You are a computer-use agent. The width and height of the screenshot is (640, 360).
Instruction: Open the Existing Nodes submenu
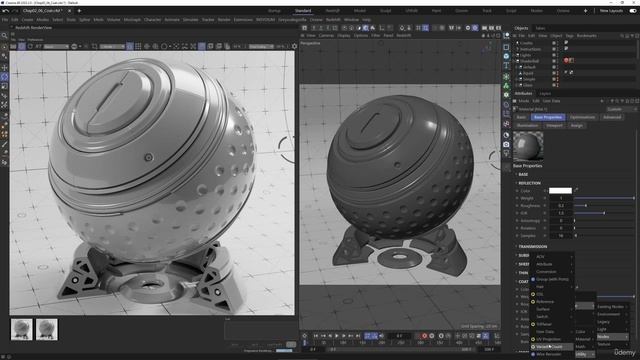[x=612, y=307]
